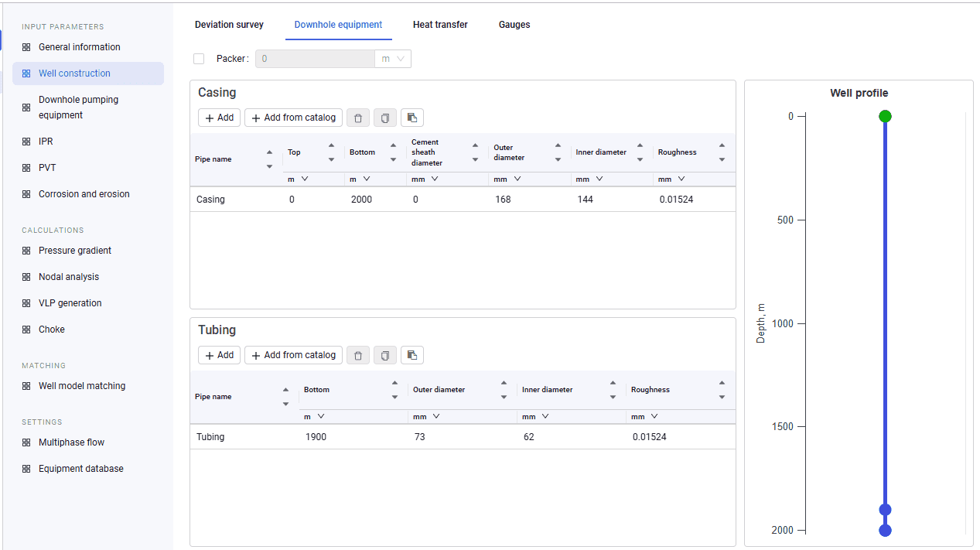Click the grid icon beside General information
980x550 pixels.
26,47
